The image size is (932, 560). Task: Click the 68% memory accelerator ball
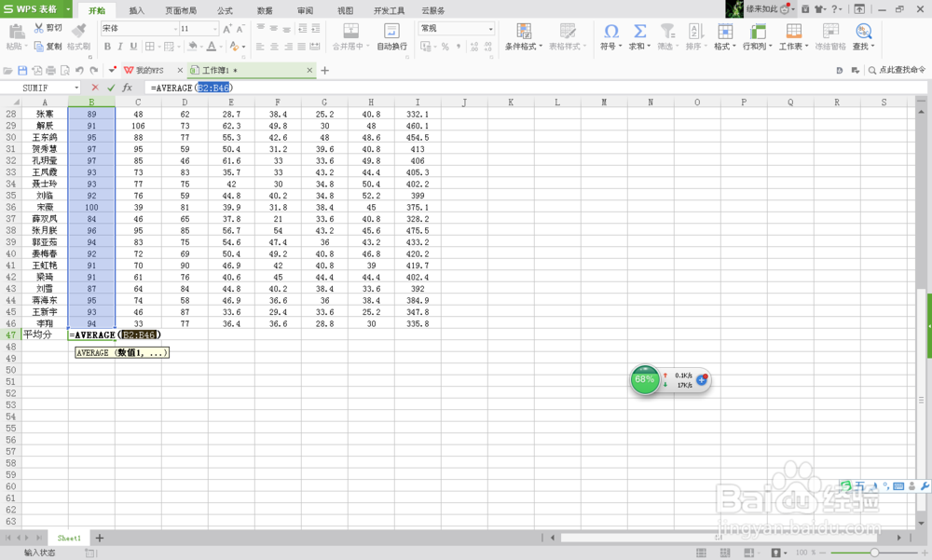pos(644,379)
